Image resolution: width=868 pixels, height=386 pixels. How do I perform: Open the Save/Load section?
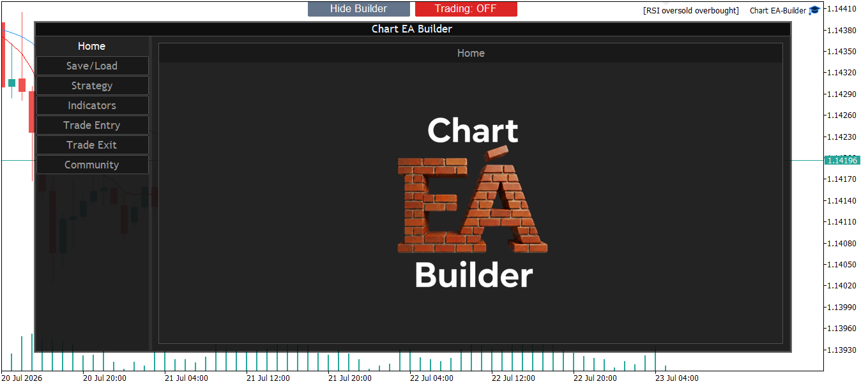(x=92, y=66)
